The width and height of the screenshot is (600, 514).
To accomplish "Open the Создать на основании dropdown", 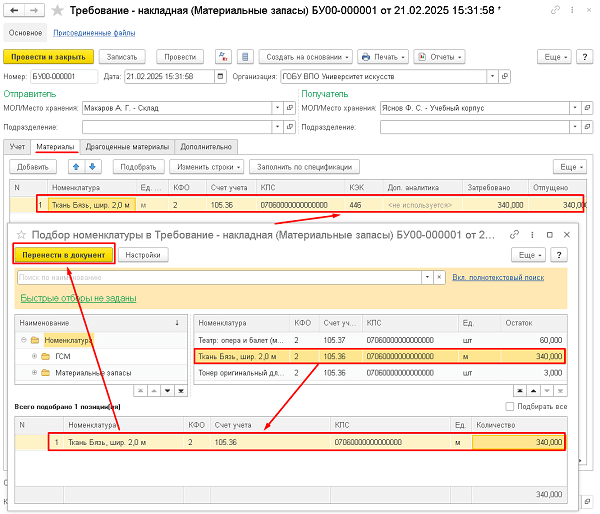I will [308, 57].
